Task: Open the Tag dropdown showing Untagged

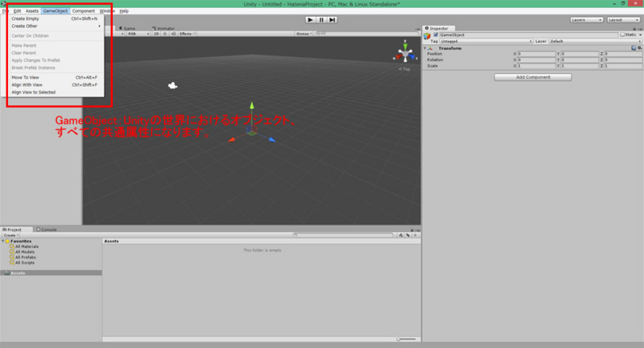Action: pyautogui.click(x=486, y=41)
